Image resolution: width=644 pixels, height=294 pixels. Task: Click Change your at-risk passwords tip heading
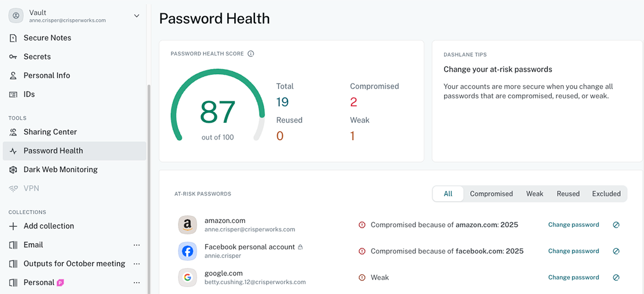(498, 69)
